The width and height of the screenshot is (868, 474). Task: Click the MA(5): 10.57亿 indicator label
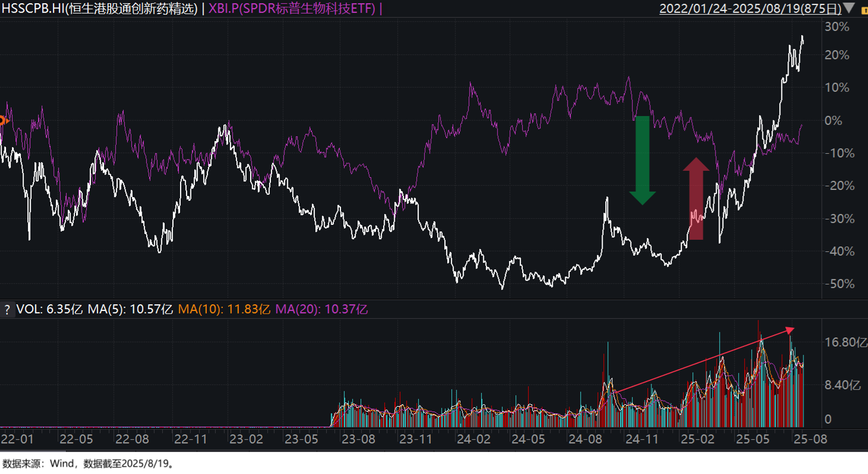130,309
